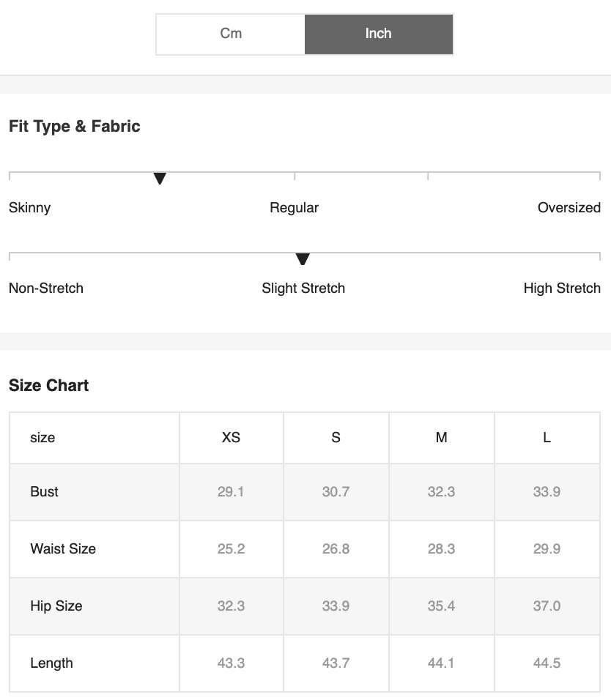Select the L size column header
The image size is (611, 700).
547,438
